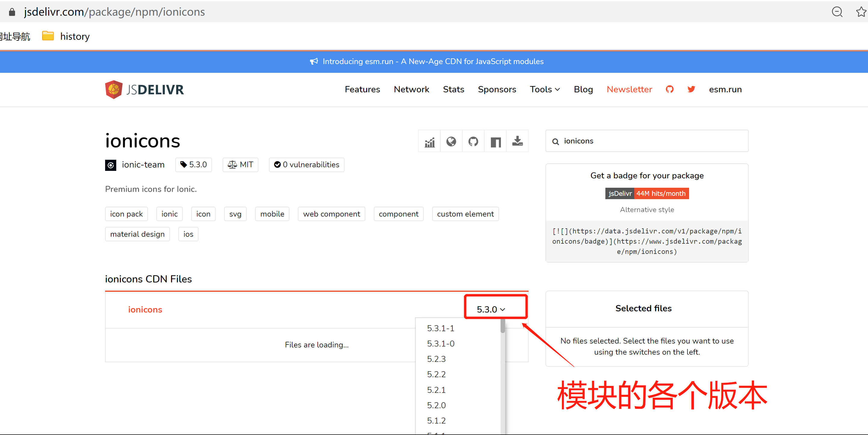Open the zoom control in the address bar
The width and height of the screenshot is (868, 435).
point(837,11)
